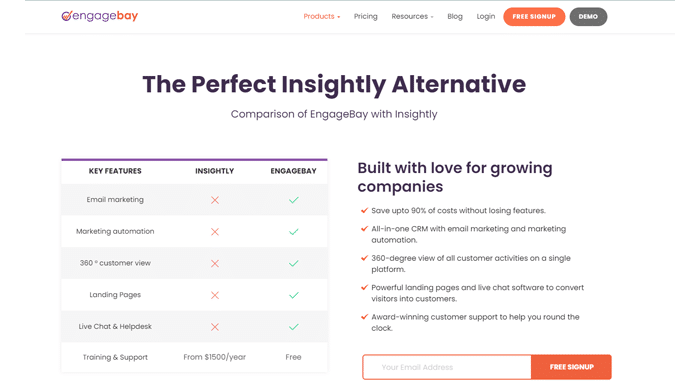Click the FREE SIGNUP button in header
Image resolution: width=700 pixels, height=384 pixels.
tap(534, 17)
